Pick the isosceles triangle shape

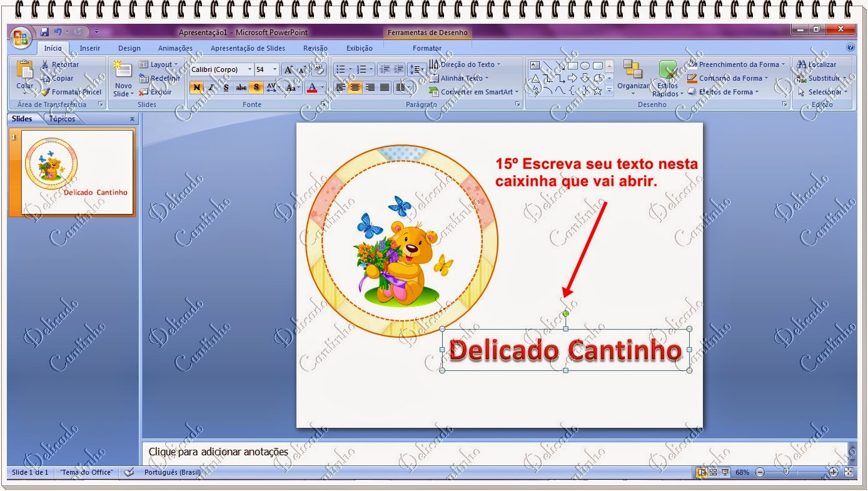click(535, 78)
